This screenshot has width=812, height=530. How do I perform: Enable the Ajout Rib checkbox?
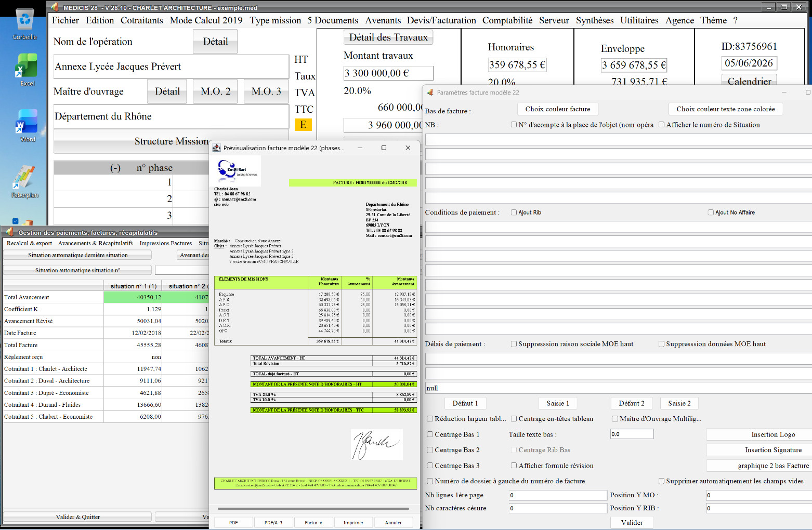click(514, 213)
